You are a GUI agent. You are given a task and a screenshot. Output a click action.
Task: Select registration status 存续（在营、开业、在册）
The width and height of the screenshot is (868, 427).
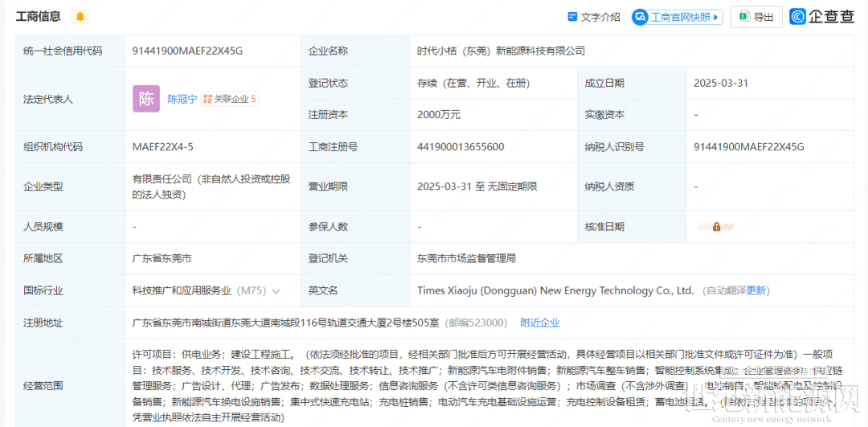tap(474, 83)
